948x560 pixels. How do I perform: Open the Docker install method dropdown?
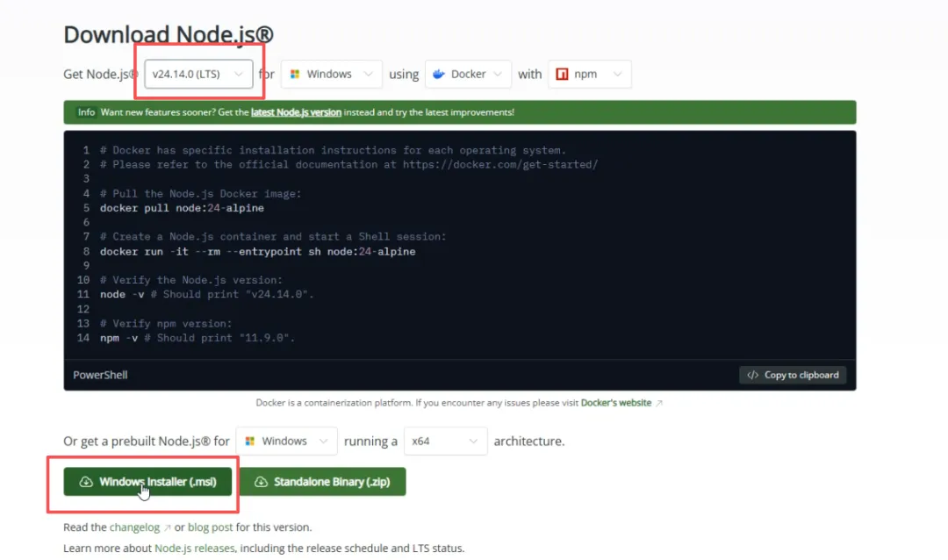(468, 74)
